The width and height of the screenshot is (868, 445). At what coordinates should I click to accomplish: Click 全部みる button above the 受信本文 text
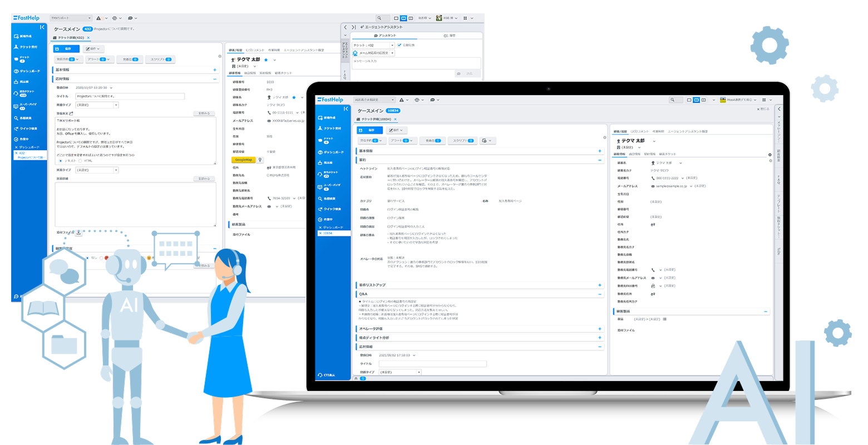coord(204,113)
